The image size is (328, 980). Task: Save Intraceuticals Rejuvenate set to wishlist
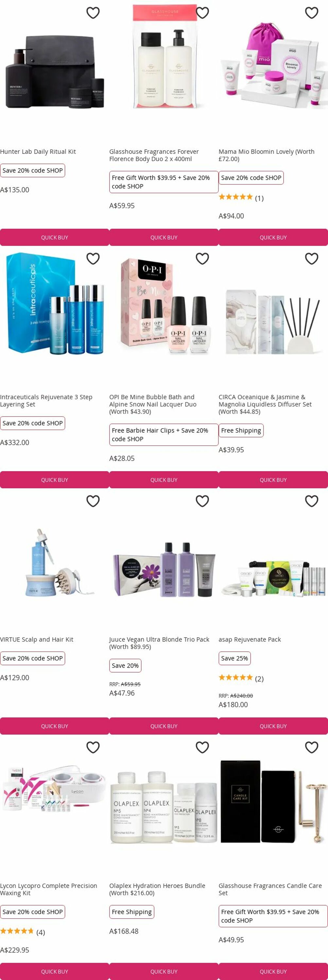[x=93, y=258]
